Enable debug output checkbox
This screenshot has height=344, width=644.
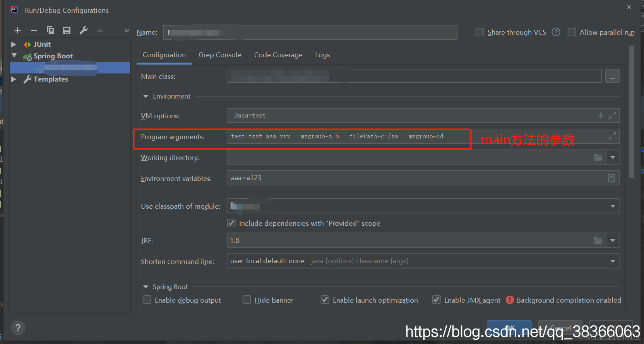[147, 300]
